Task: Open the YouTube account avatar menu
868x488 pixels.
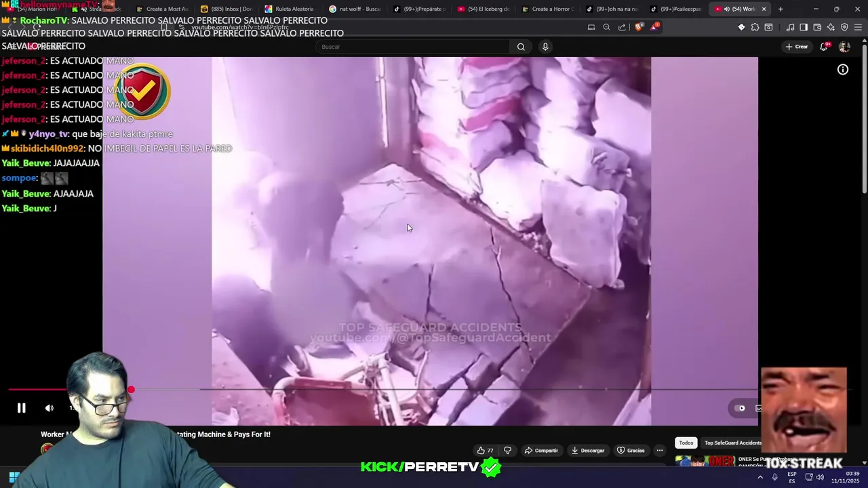Action: click(x=844, y=47)
